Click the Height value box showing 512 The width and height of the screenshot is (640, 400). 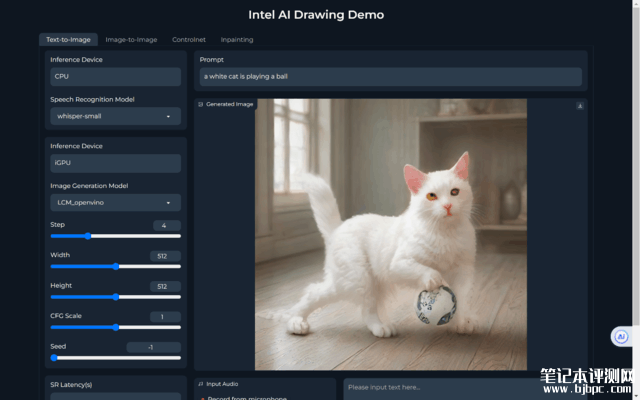click(165, 287)
